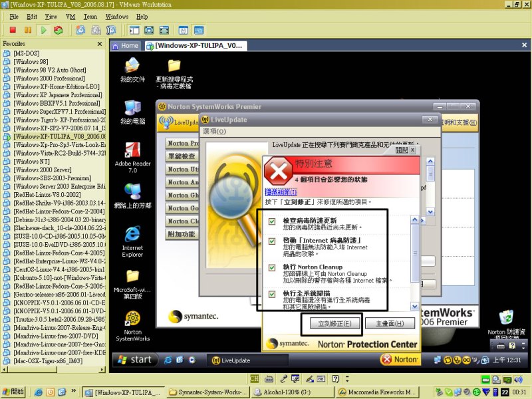This screenshot has width=532, height=399.
Task: Click the Take Snapshot toolbar icon
Action: [x=80, y=30]
